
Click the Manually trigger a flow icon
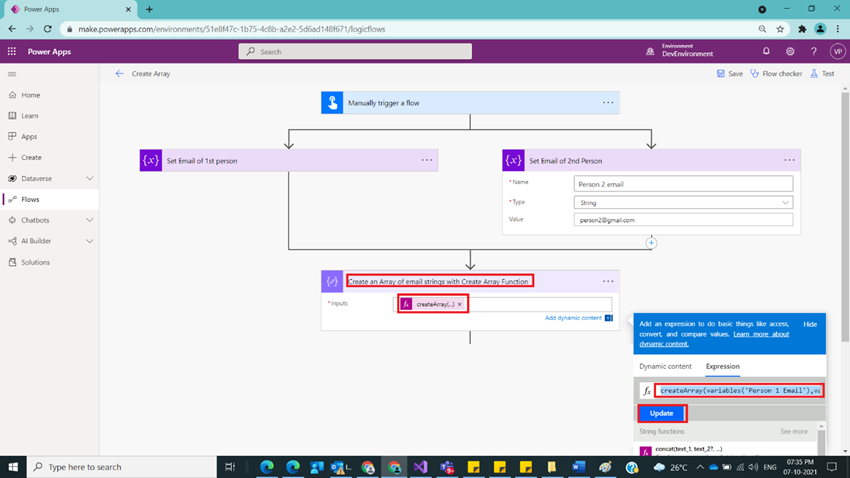coord(332,103)
